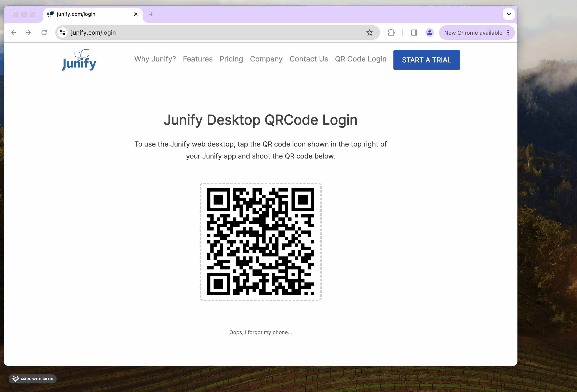Click the browser profile icon
The image size is (577, 392).
click(429, 32)
